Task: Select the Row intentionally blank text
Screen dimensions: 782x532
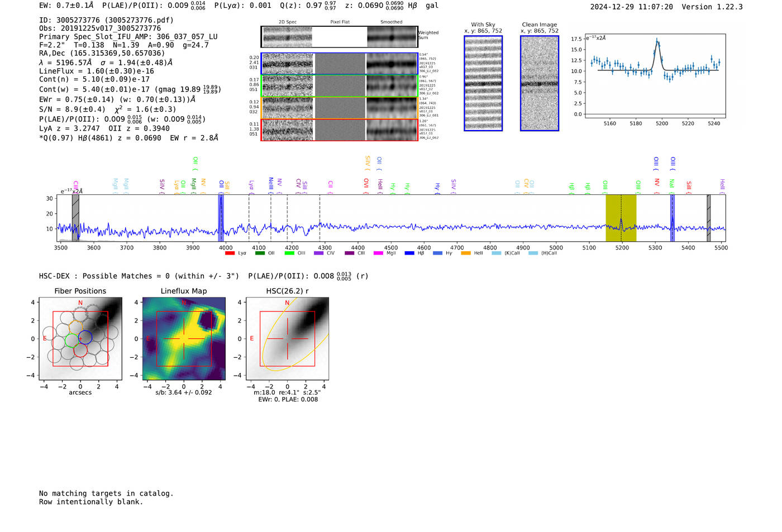Action: click(x=91, y=502)
